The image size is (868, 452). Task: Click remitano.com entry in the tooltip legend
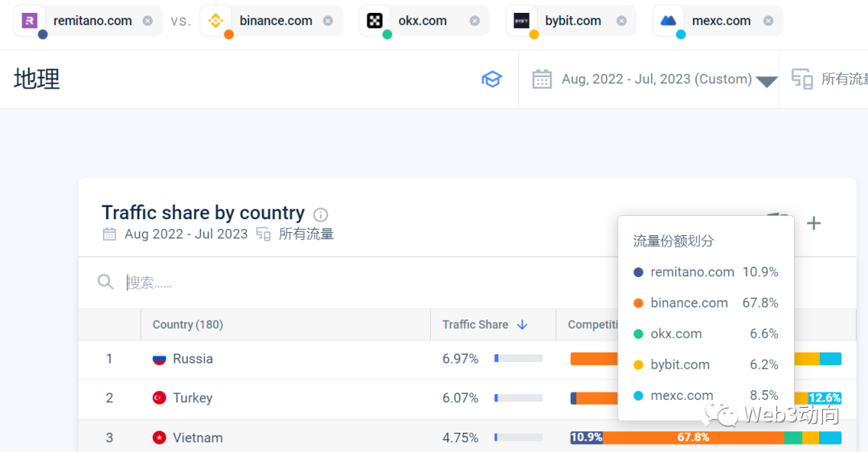(x=706, y=271)
